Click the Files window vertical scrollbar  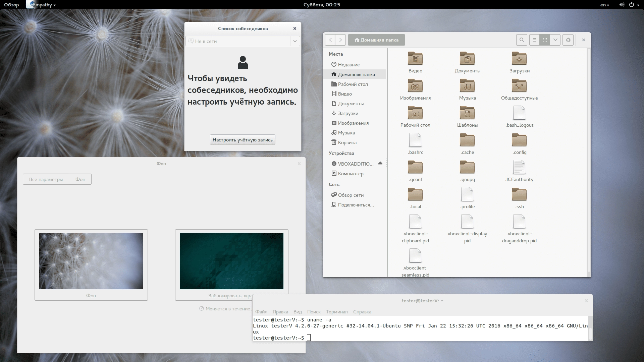pyautogui.click(x=588, y=160)
